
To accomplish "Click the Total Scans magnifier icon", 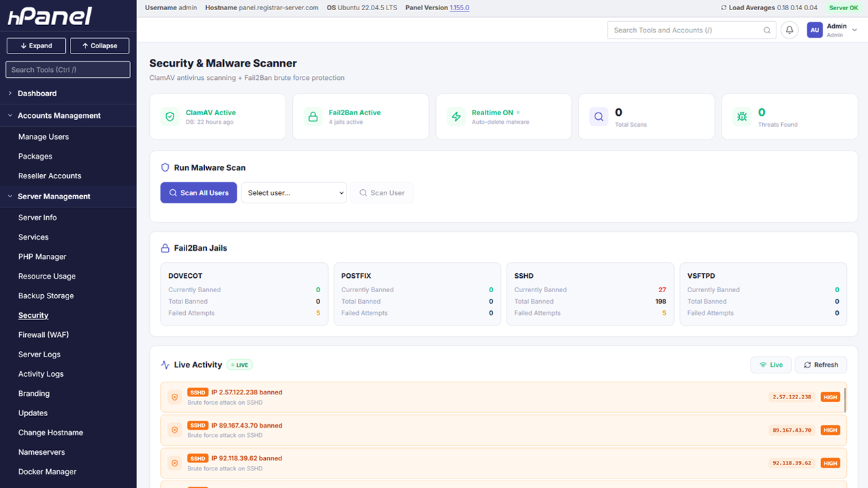I will (599, 117).
